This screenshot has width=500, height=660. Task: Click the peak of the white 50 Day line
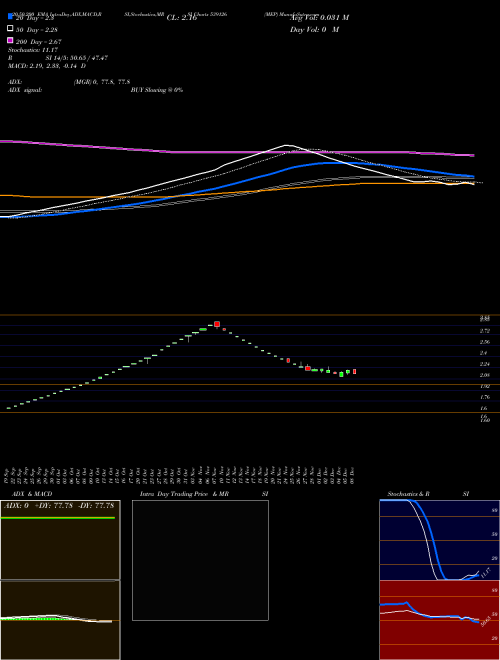287,146
